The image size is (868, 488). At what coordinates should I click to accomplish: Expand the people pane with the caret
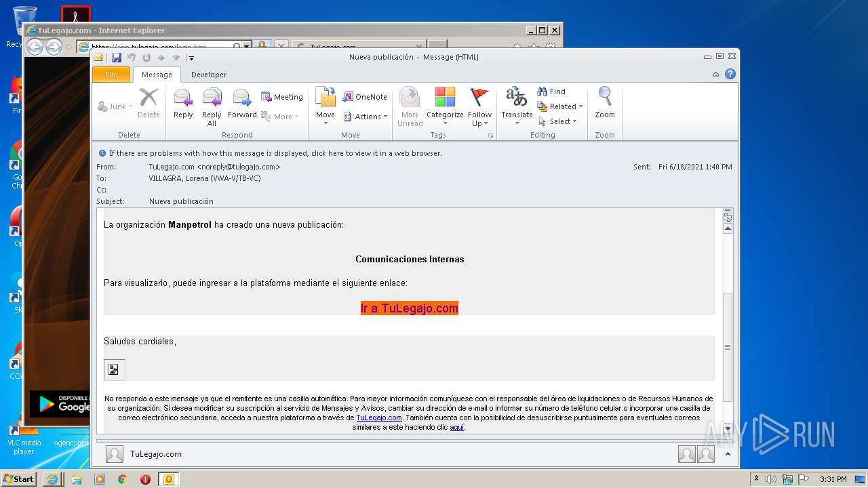[728, 454]
